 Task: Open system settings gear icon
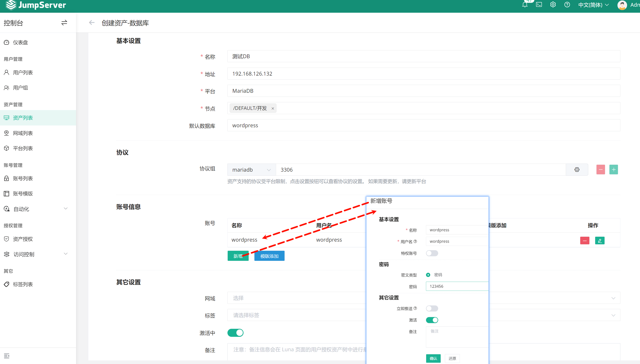[553, 5]
